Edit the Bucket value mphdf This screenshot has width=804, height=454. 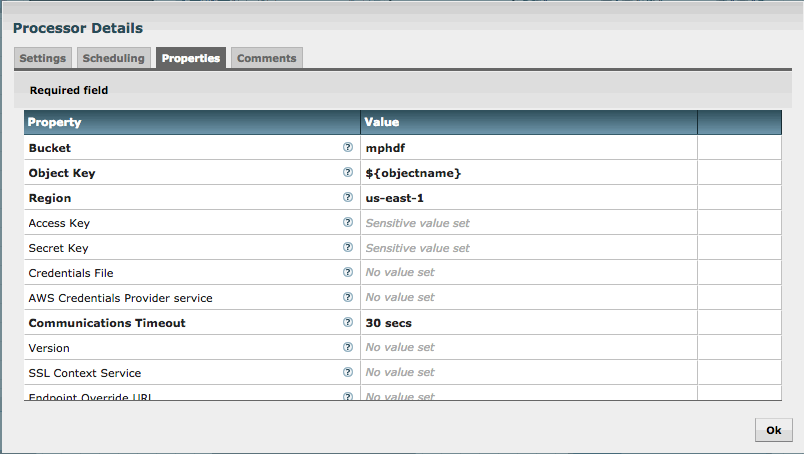tap(528, 148)
